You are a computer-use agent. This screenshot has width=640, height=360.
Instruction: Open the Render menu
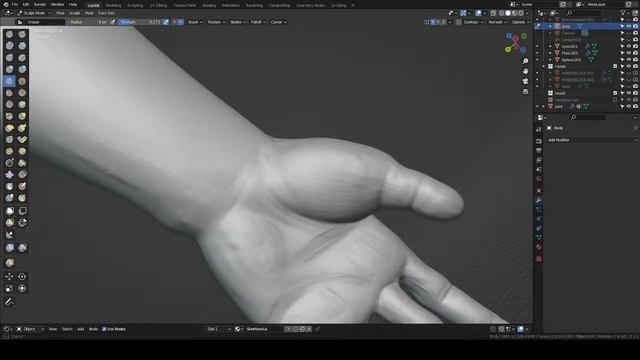click(x=40, y=4)
